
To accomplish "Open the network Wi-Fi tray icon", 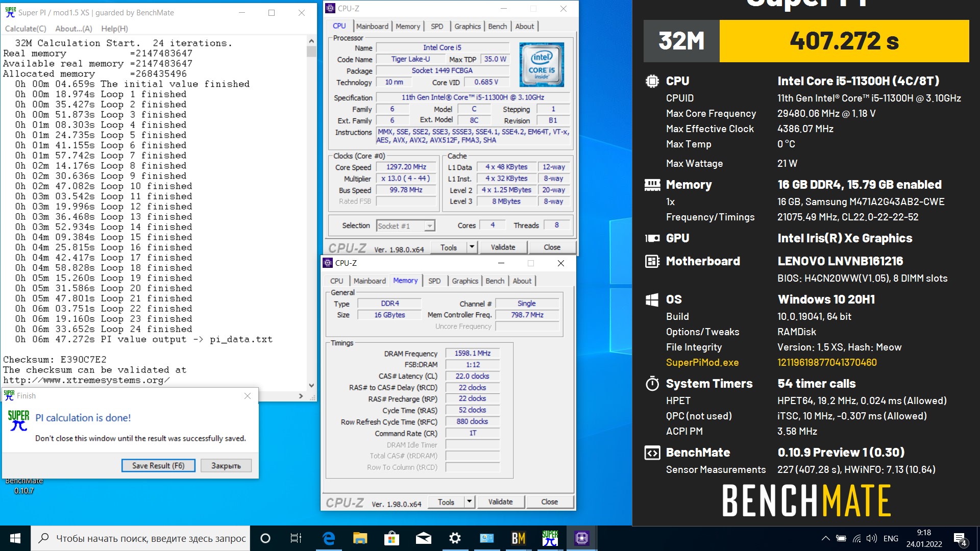I will 857,538.
